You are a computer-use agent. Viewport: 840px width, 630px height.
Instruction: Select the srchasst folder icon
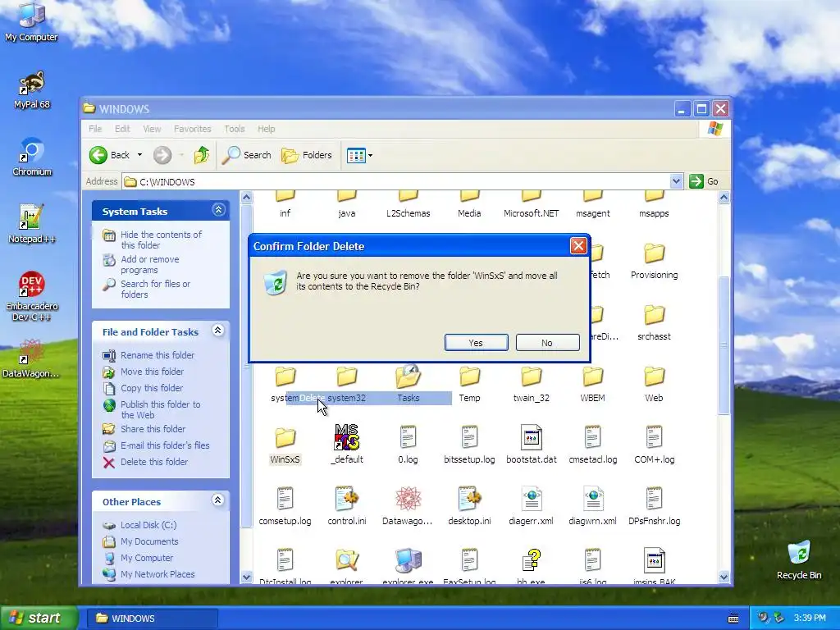654,315
